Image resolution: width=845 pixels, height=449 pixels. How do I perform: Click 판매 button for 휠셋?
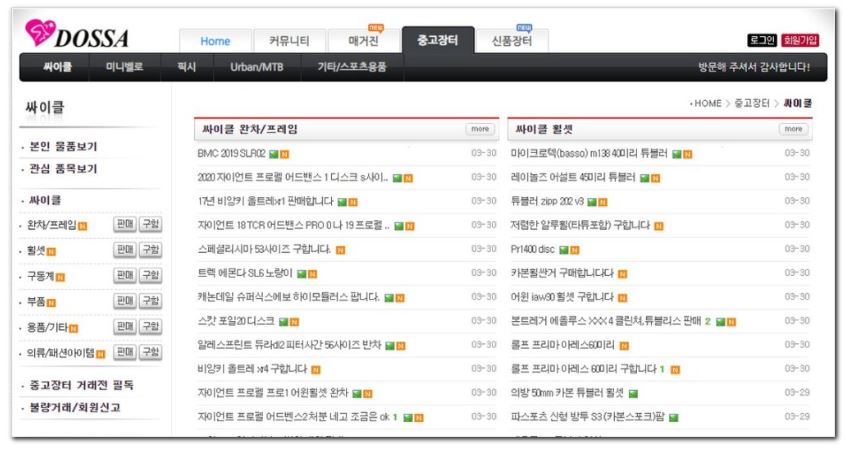point(125,250)
